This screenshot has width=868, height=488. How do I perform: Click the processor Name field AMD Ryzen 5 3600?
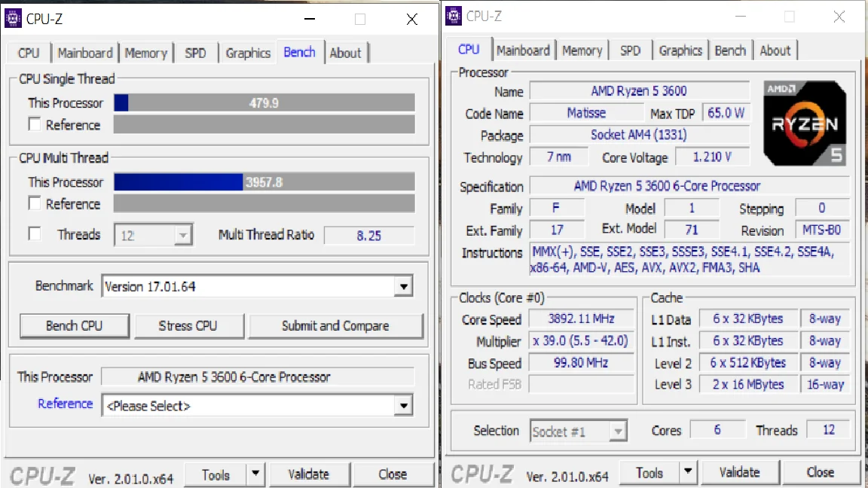click(640, 90)
